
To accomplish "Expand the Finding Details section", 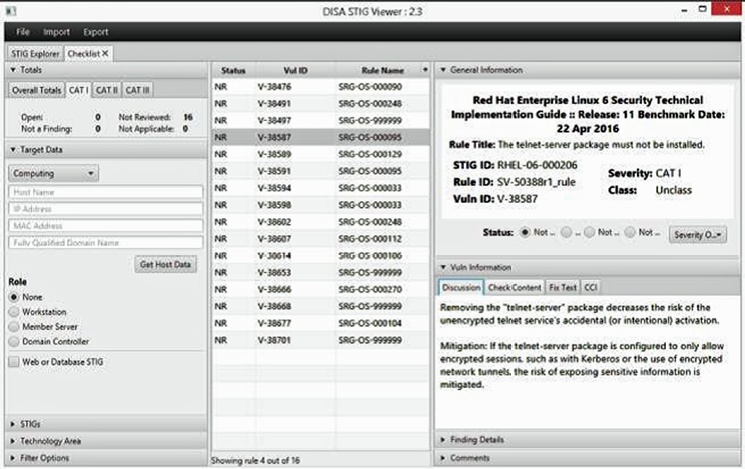I will pyautogui.click(x=588, y=440).
